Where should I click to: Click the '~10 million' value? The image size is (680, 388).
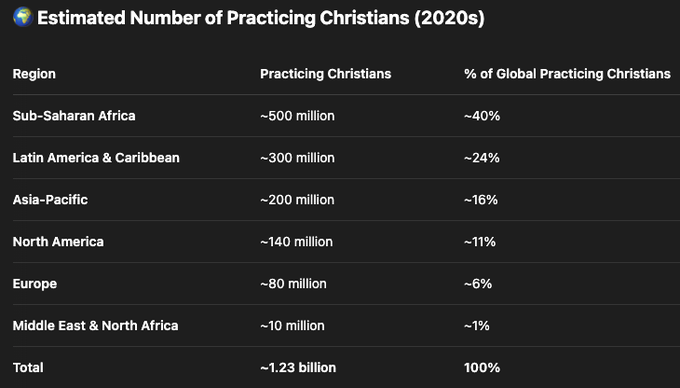click(292, 326)
